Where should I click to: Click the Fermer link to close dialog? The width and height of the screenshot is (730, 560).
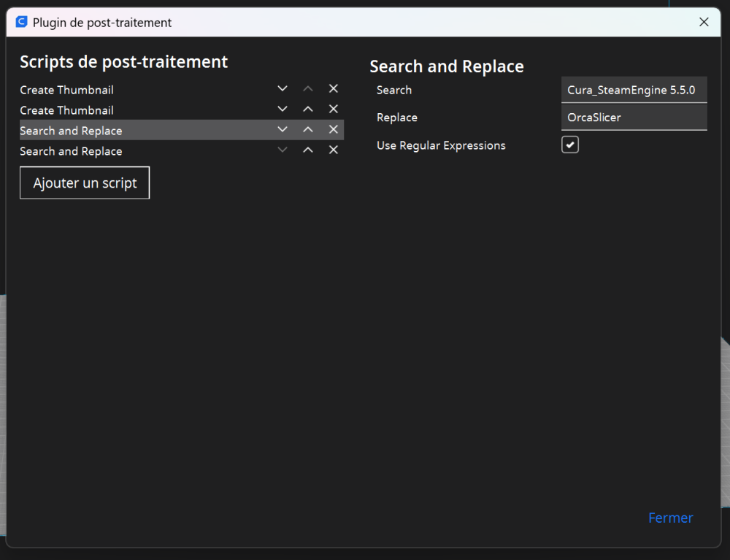pyautogui.click(x=670, y=518)
